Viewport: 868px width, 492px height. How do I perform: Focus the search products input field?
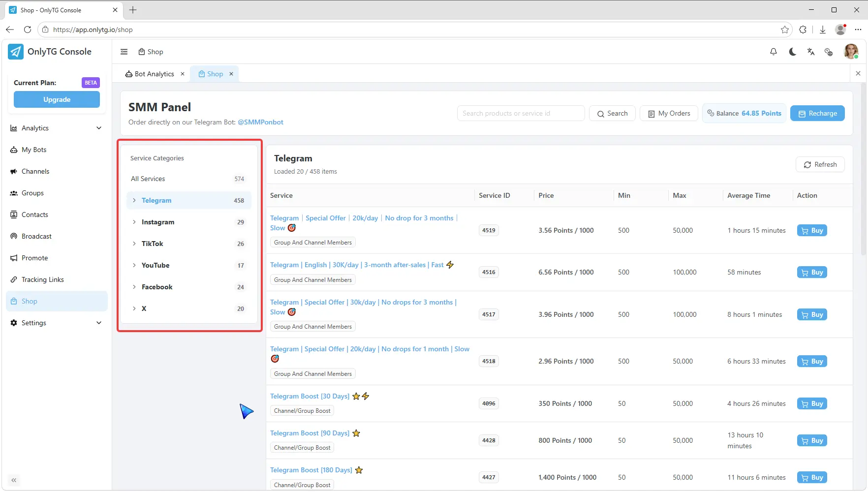521,113
